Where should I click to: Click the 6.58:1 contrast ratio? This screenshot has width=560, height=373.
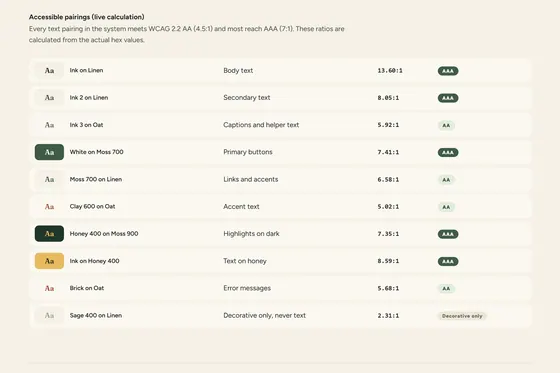coord(388,179)
